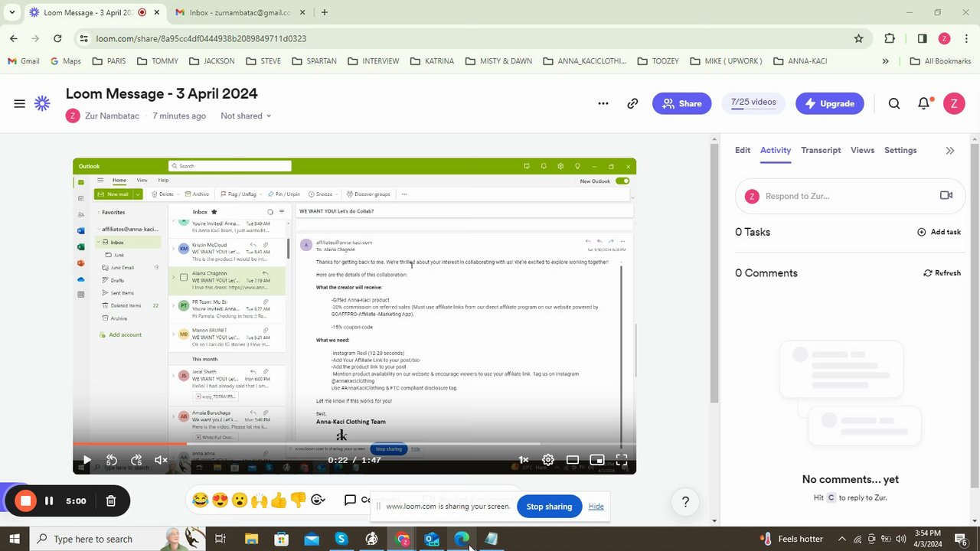The image size is (980, 551).
Task: Unmute the Loom video audio
Action: click(161, 460)
